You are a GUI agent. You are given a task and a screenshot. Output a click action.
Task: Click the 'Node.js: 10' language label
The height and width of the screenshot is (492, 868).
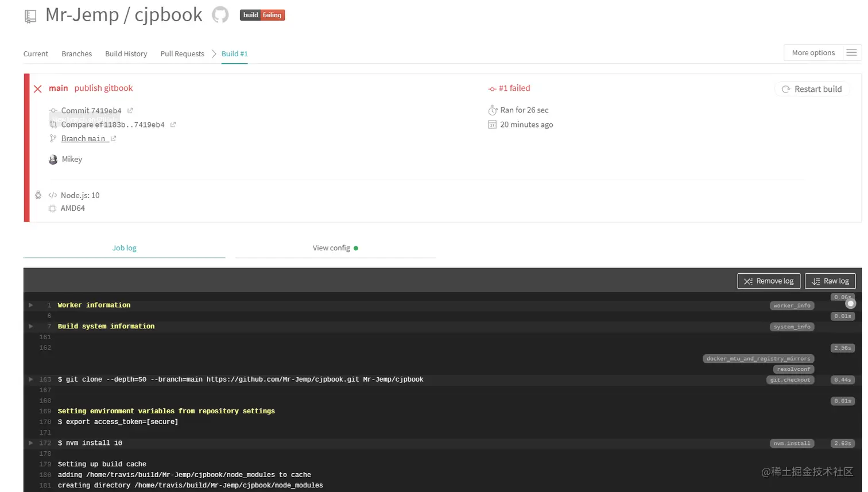point(80,195)
